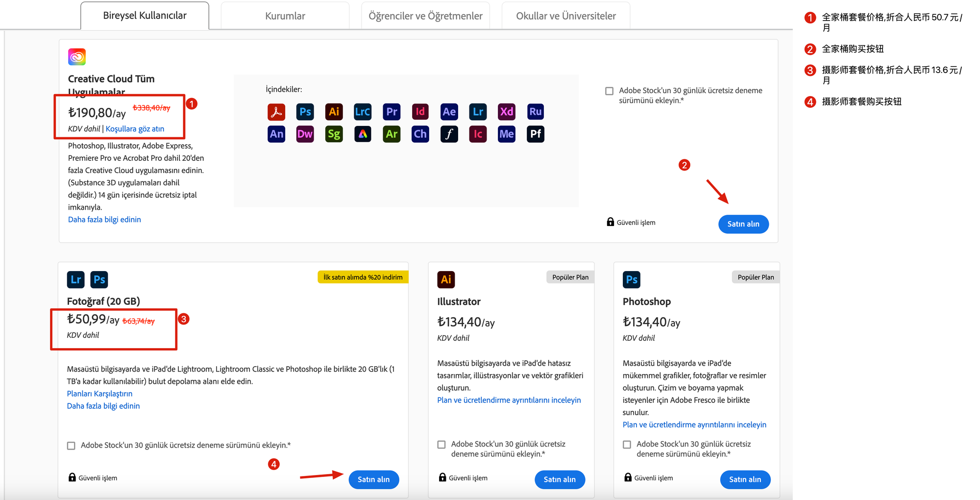Screen dimensions: 980x500
Task: Click the Photoshop icon in İçindekiler list
Action: tap(305, 112)
